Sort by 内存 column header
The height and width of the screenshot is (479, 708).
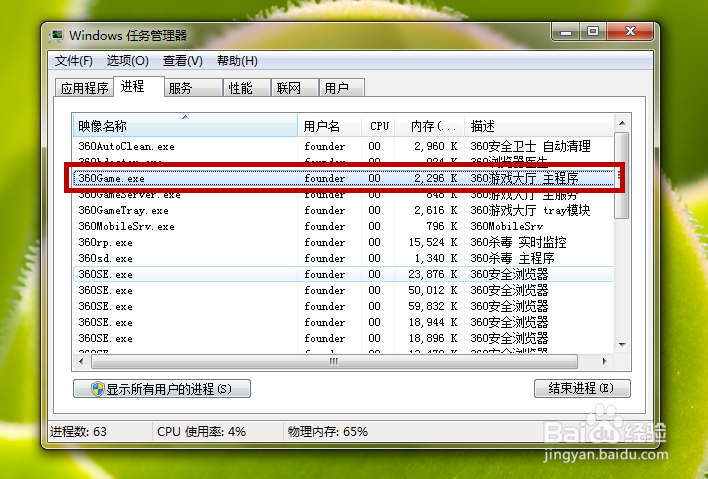pyautogui.click(x=429, y=126)
